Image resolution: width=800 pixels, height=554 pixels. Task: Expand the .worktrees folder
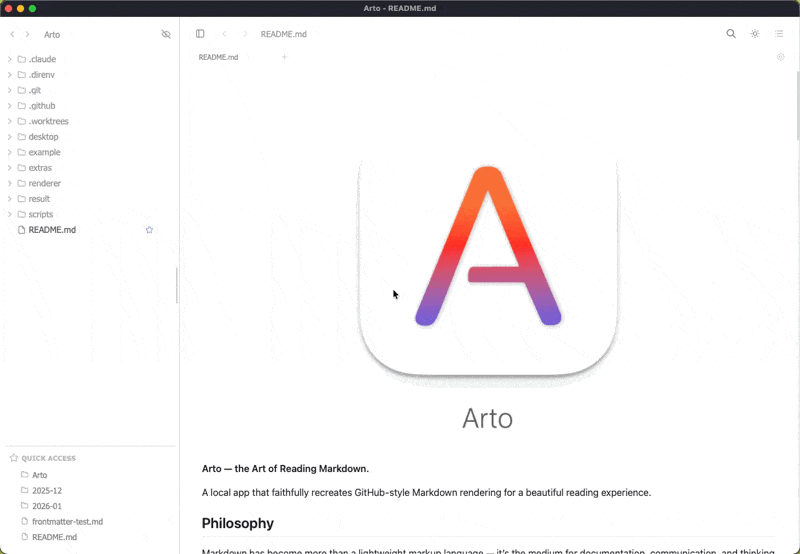pyautogui.click(x=9, y=121)
